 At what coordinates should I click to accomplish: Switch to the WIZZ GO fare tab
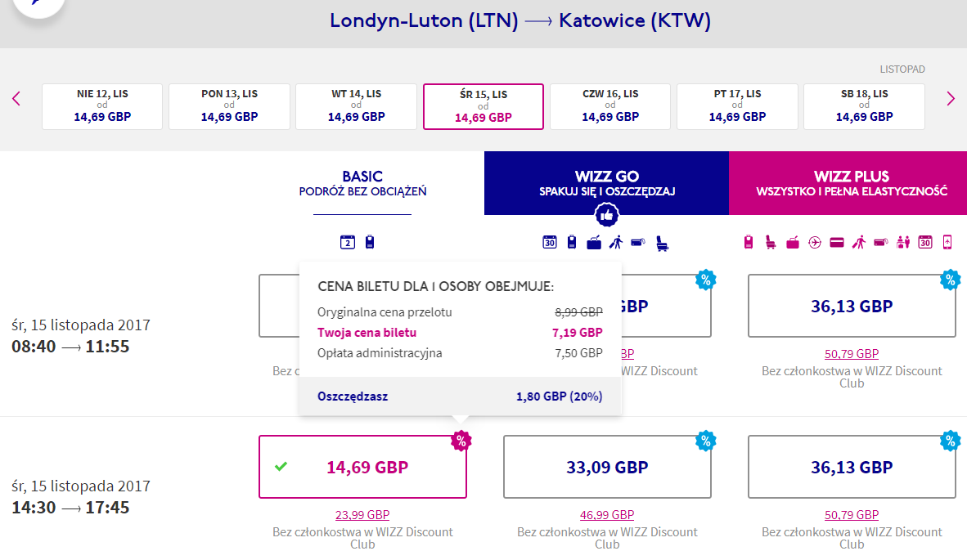point(607,183)
